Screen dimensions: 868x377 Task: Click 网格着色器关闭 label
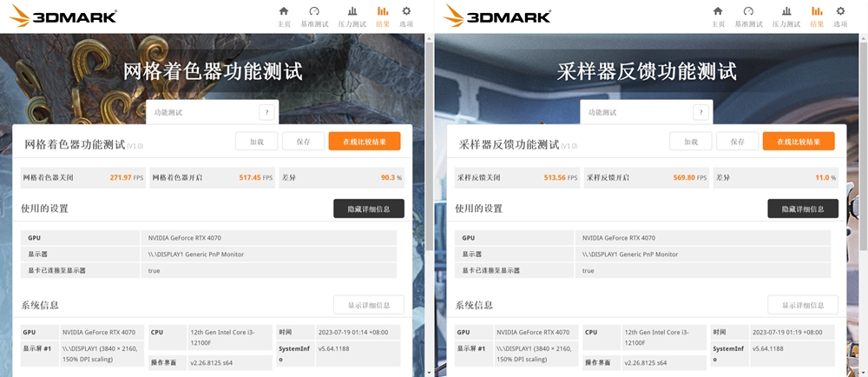[x=48, y=178]
